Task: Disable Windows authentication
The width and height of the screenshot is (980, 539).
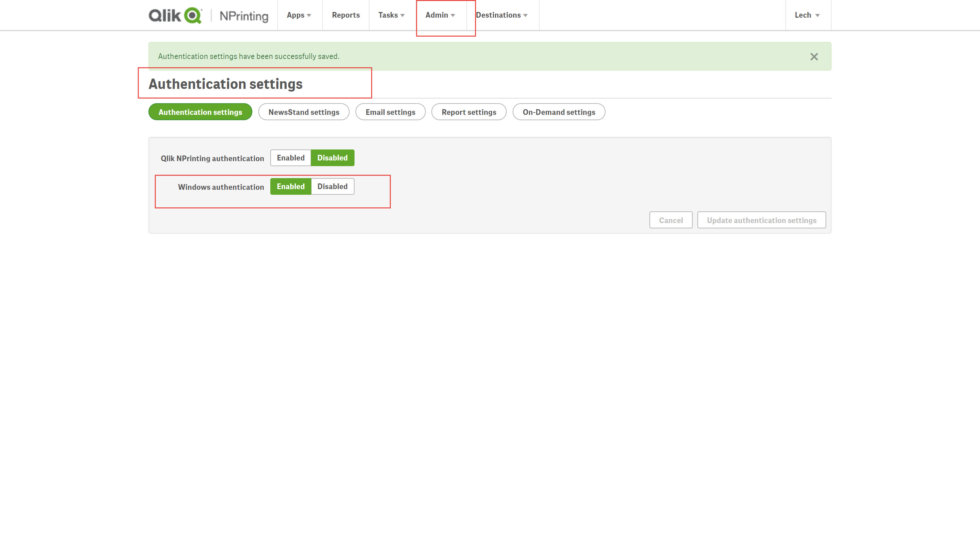Action: (x=333, y=186)
